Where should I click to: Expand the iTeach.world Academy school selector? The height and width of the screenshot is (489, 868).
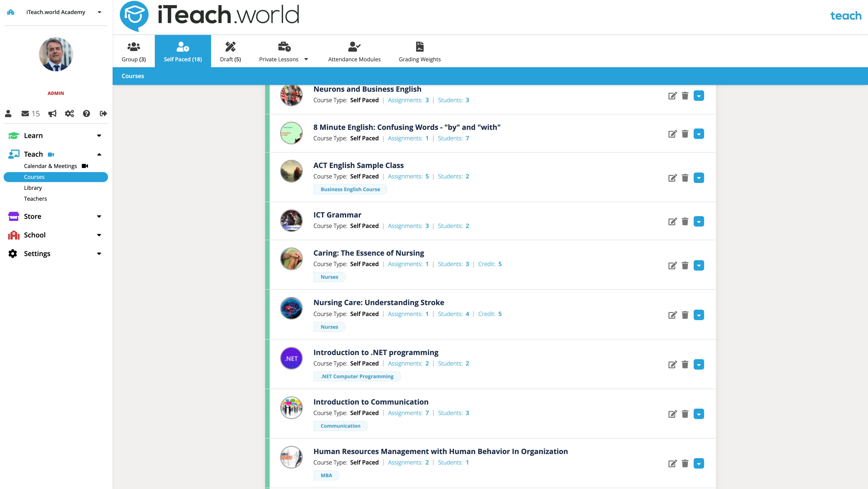pyautogui.click(x=99, y=12)
